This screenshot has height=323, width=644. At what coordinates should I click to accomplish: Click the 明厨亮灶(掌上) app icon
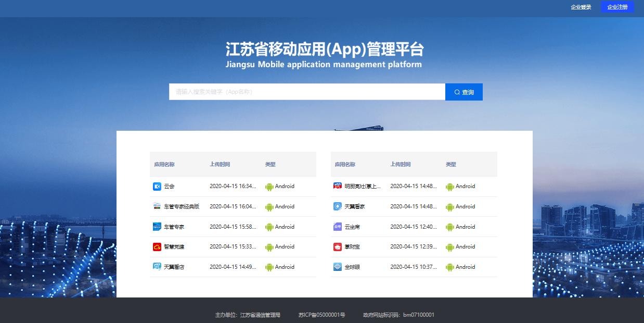click(337, 186)
